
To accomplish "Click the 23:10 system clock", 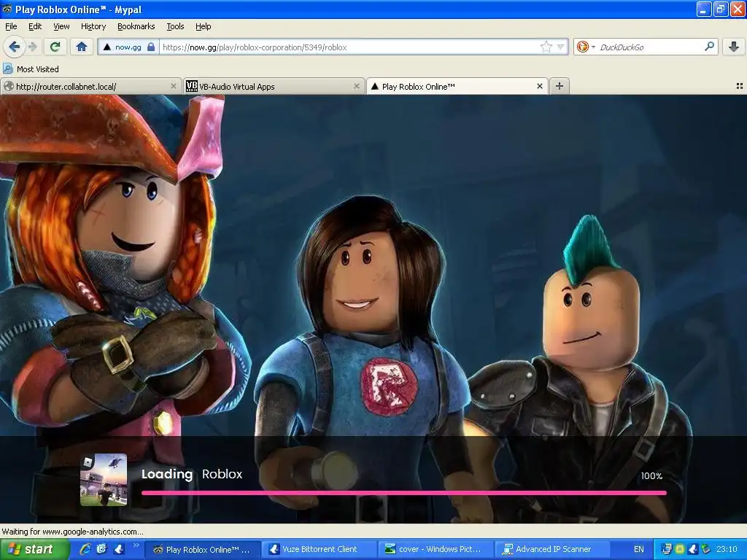I will point(727,549).
